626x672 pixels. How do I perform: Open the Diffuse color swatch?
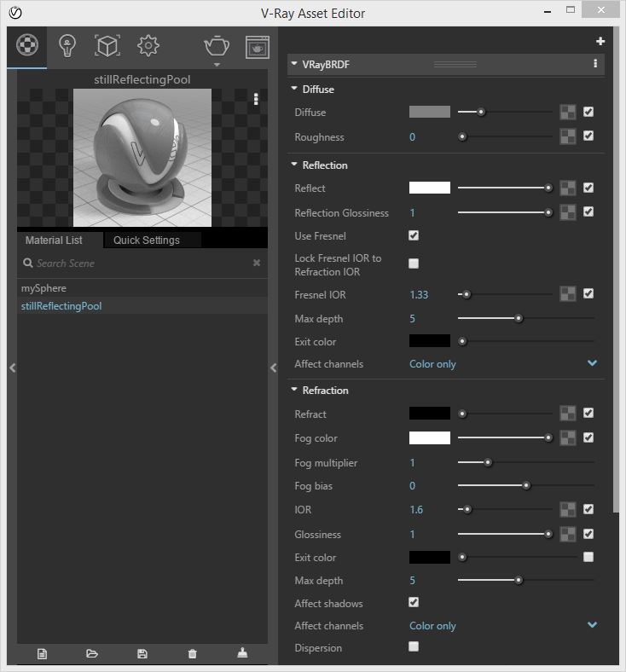click(x=429, y=112)
